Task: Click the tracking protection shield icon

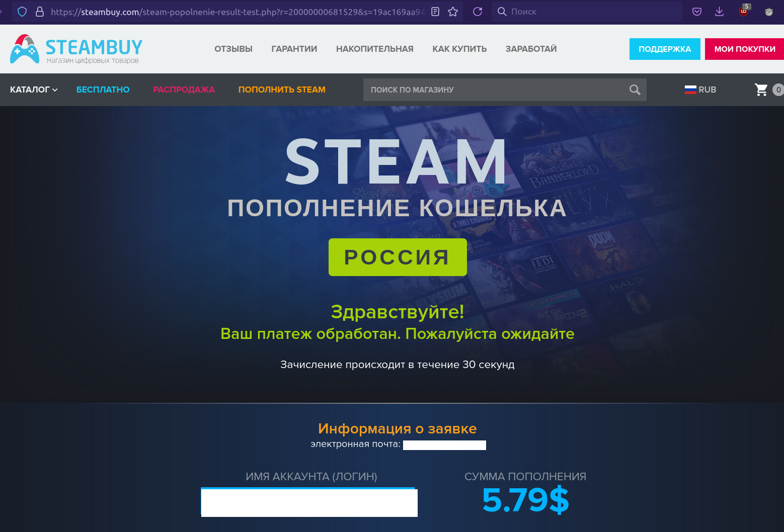Action: pyautogui.click(x=22, y=12)
